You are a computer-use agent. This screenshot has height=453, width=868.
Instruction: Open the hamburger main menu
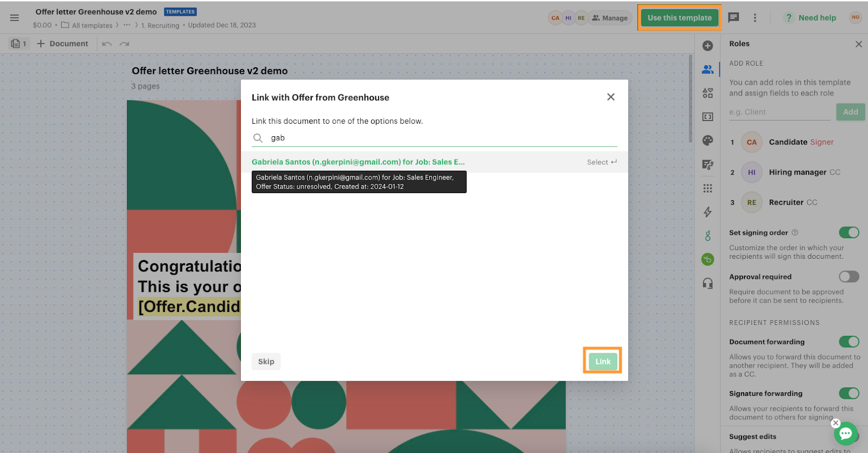pos(15,18)
